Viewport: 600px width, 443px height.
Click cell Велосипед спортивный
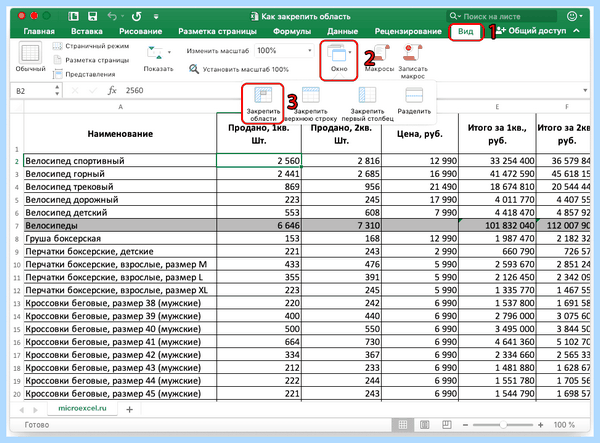pyautogui.click(x=120, y=161)
